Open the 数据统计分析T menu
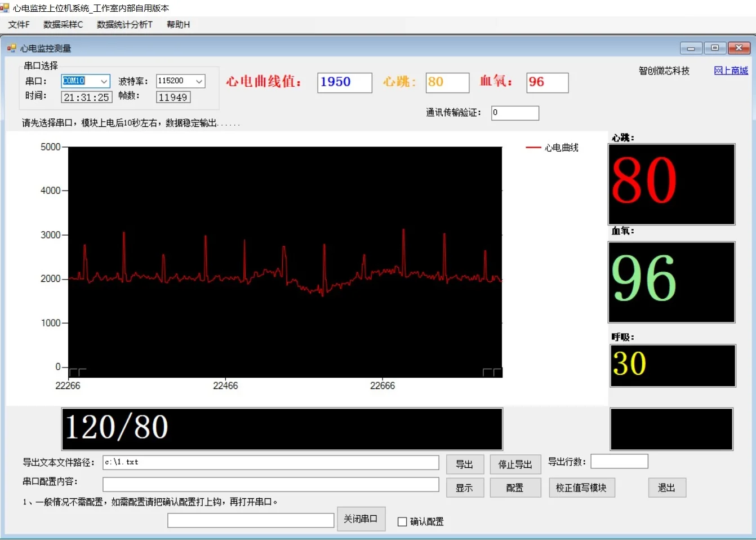Image resolution: width=756 pixels, height=540 pixels. coord(123,24)
